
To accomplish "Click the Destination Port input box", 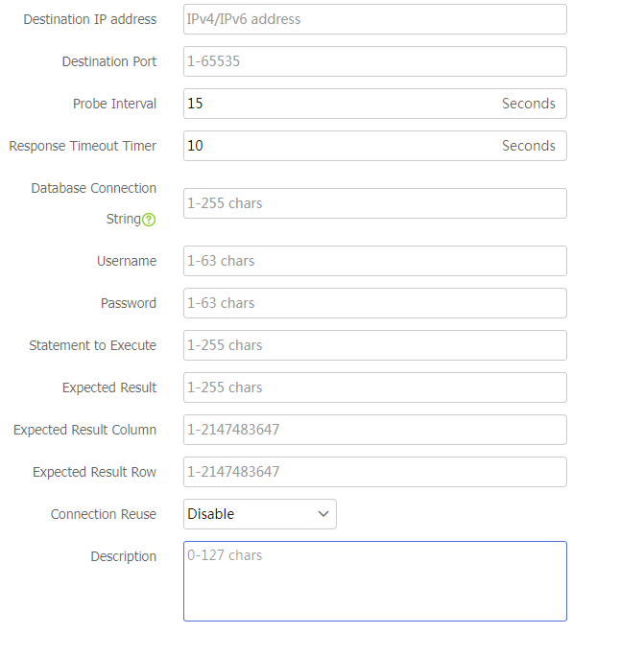I will tap(374, 61).
